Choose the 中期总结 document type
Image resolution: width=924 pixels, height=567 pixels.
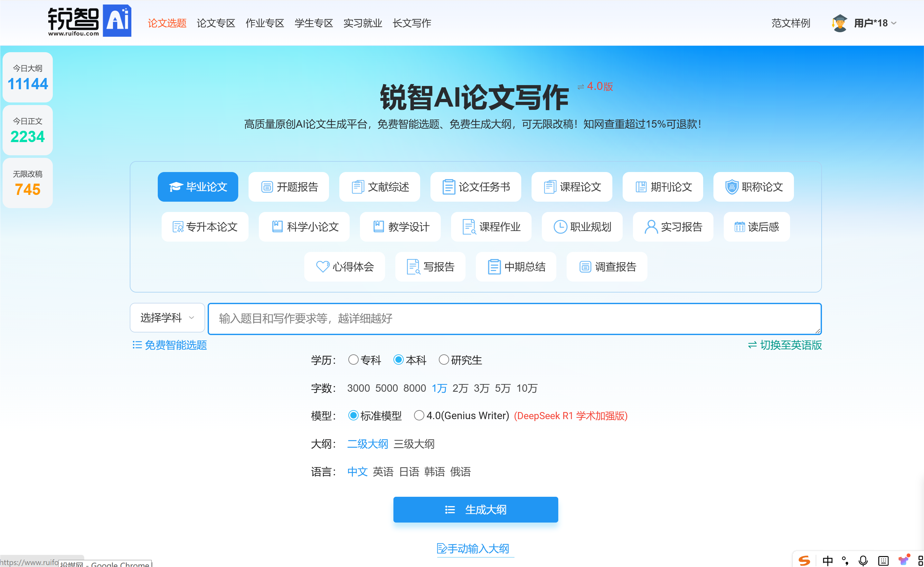516,267
